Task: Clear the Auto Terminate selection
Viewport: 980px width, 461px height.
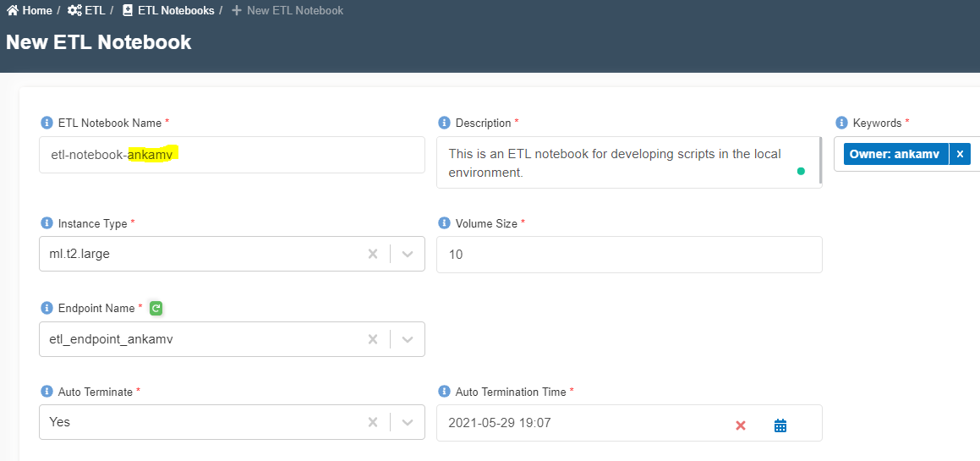Action: 373,422
